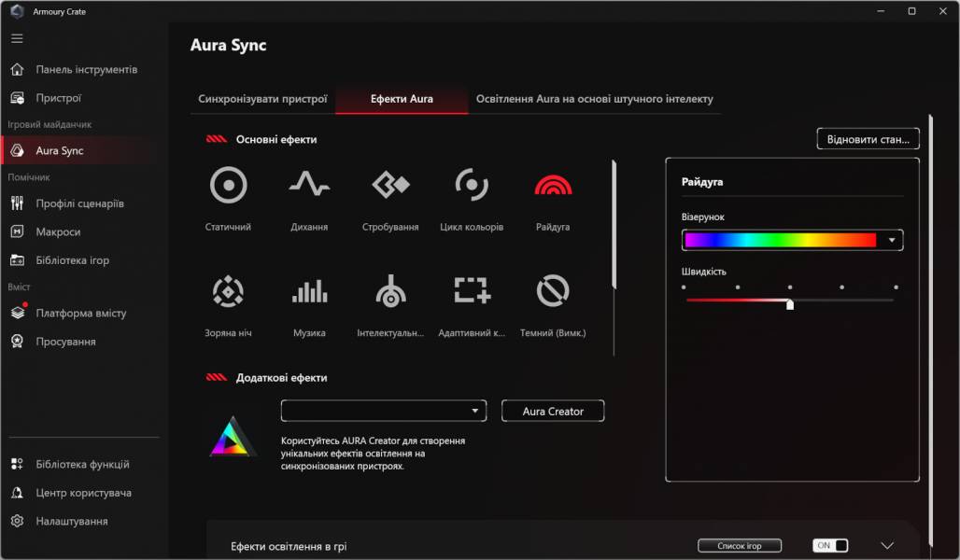Pick the Адаптивний к... adaptive color effect
Viewport: 960px width, 560px height.
(x=472, y=290)
